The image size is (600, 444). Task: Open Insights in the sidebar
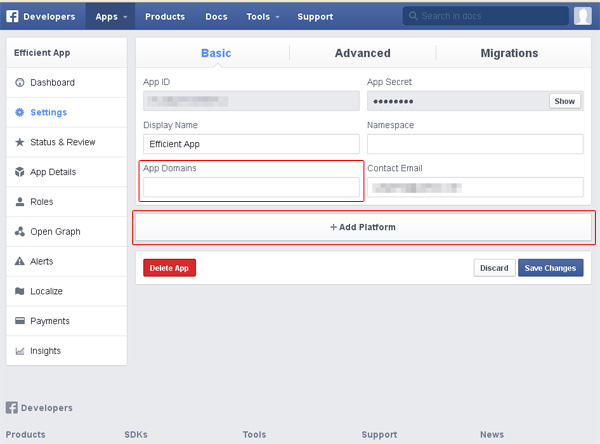(x=67, y=351)
